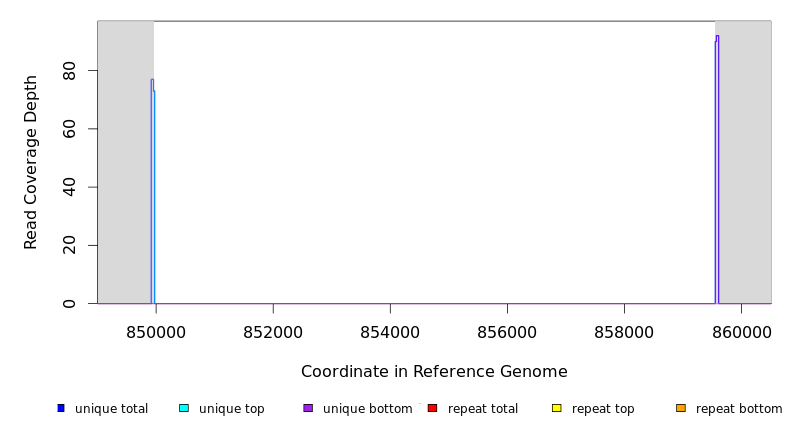
Task: Select the yellow repeat top legend swatch
Action: tap(556, 408)
